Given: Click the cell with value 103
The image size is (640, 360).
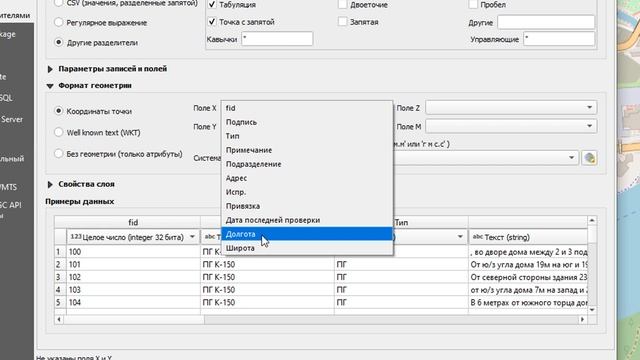Looking at the screenshot, I should click(133, 290).
